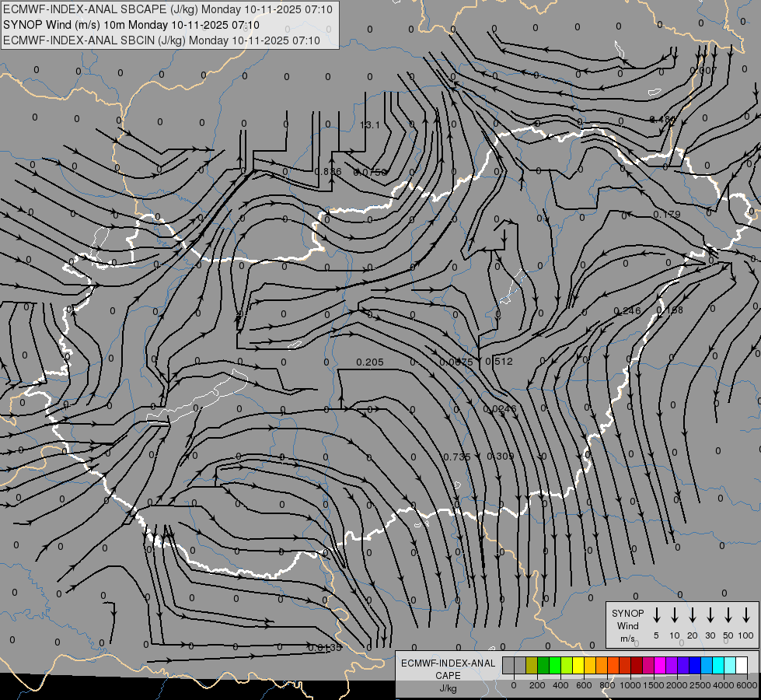The image size is (761, 700).
Task: Click the 0.512 value on the map
Action: point(499,361)
